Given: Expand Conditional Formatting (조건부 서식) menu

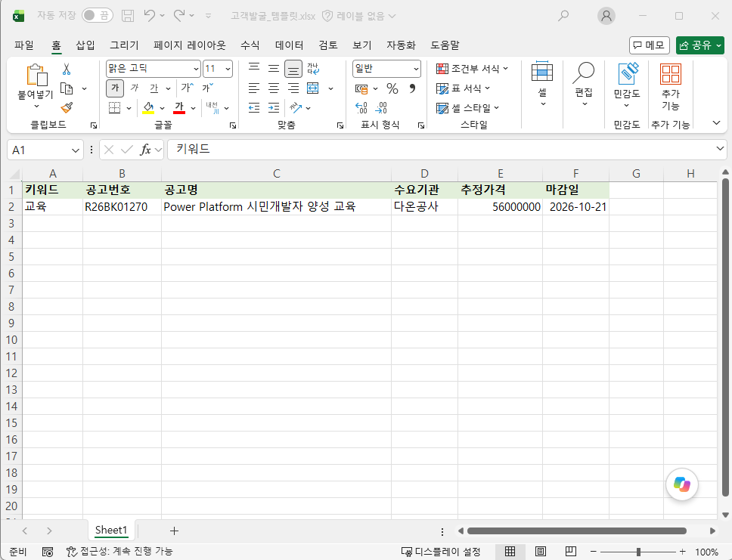Looking at the screenshot, I should pos(472,69).
